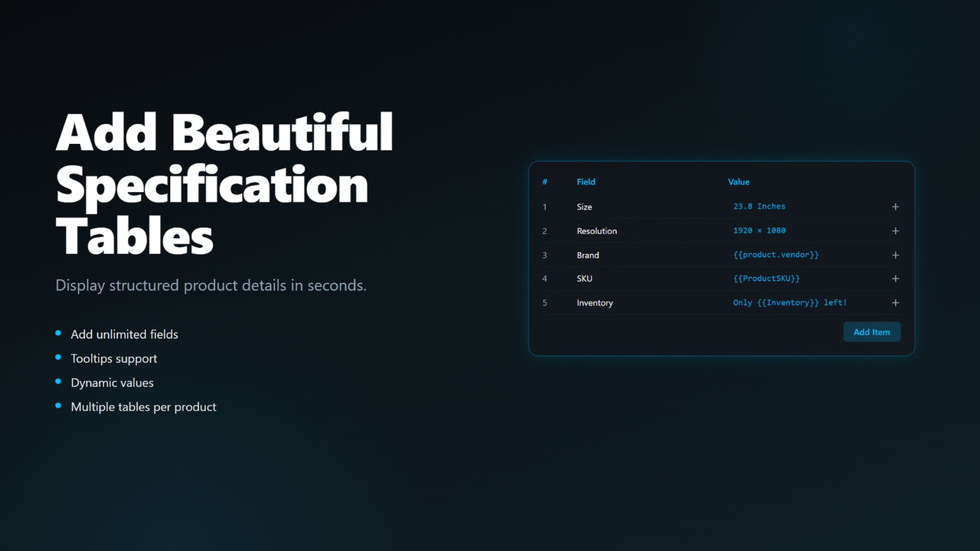Click the 'Dynamic values' bullet text
Screen dimensions: 980x551
point(112,383)
